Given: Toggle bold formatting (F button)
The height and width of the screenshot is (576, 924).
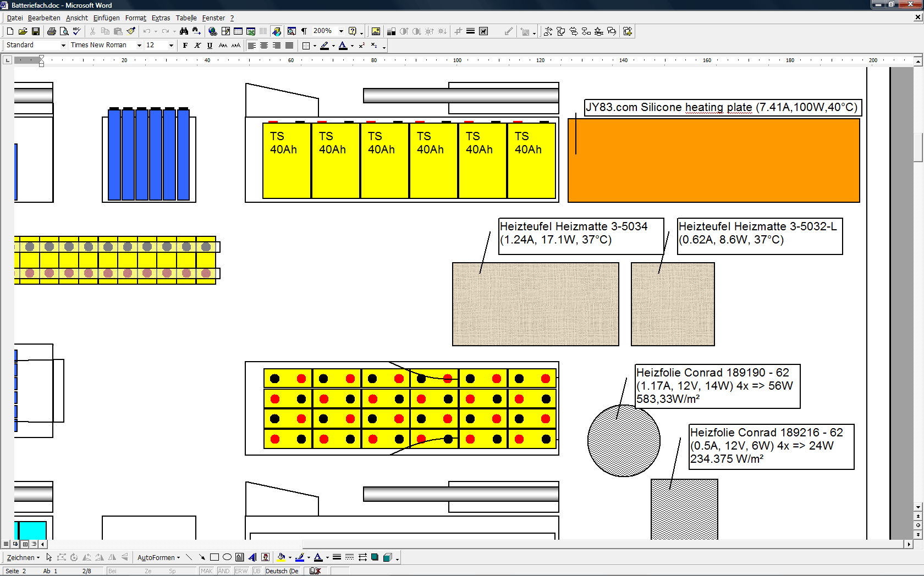Looking at the screenshot, I should pos(185,46).
